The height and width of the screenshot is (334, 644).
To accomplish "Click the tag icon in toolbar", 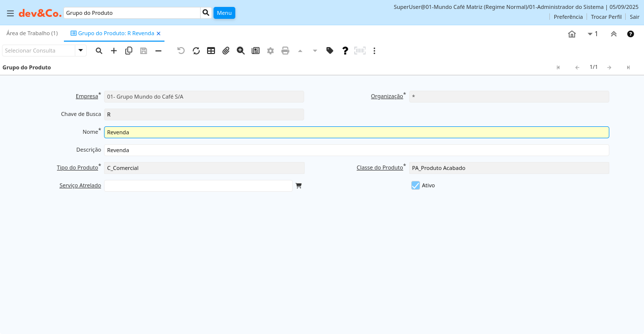I will click(x=330, y=51).
